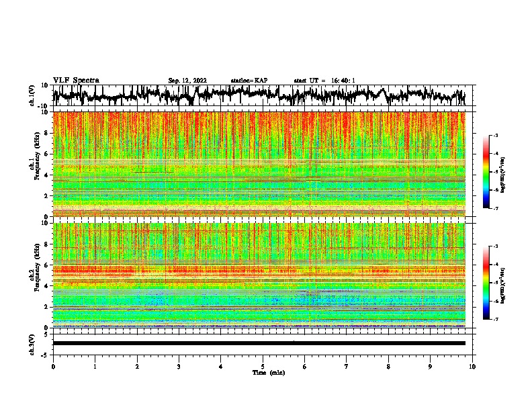Click the -3 label on ch.1 colorbar
The height and width of the screenshot is (411, 532).
tap(496, 136)
